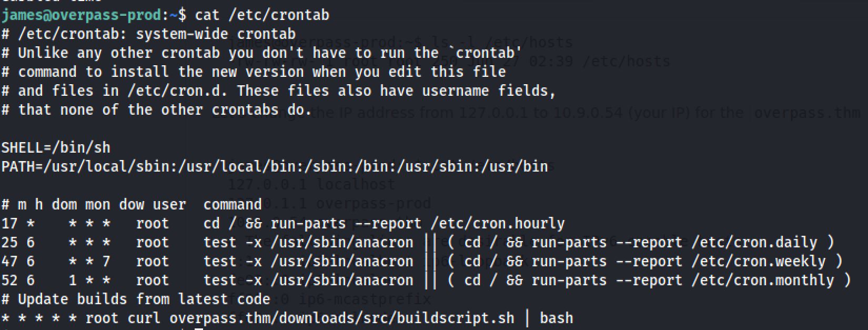
Task: Click the "52 6" schedule of the monthly entry
Action: (18, 280)
